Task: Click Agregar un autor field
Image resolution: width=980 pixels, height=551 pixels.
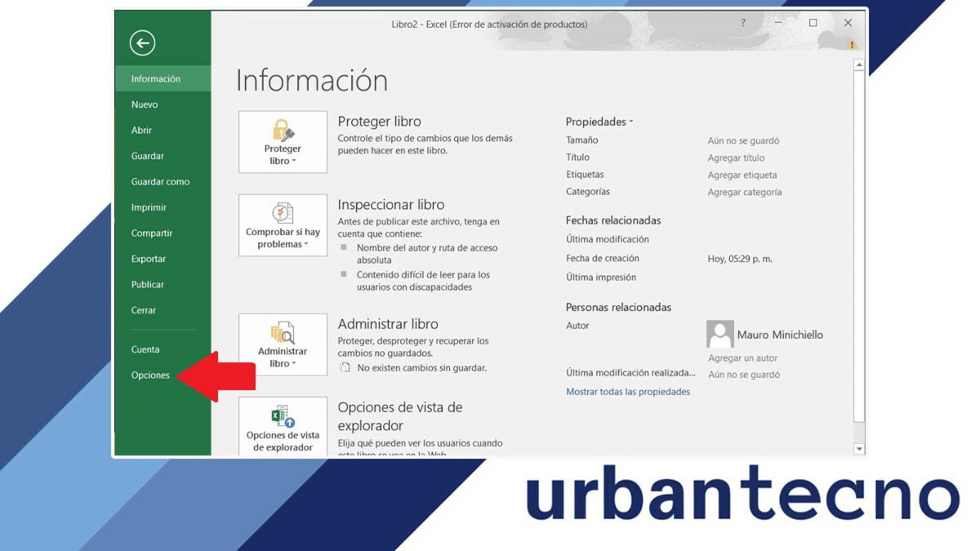Action: pos(742,358)
